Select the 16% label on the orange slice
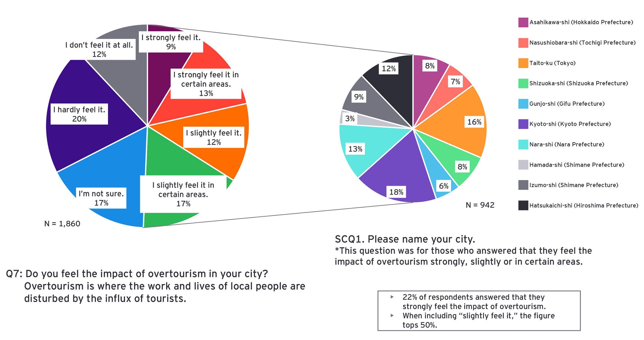Image resolution: width=644 pixels, height=340 pixels. click(x=474, y=122)
